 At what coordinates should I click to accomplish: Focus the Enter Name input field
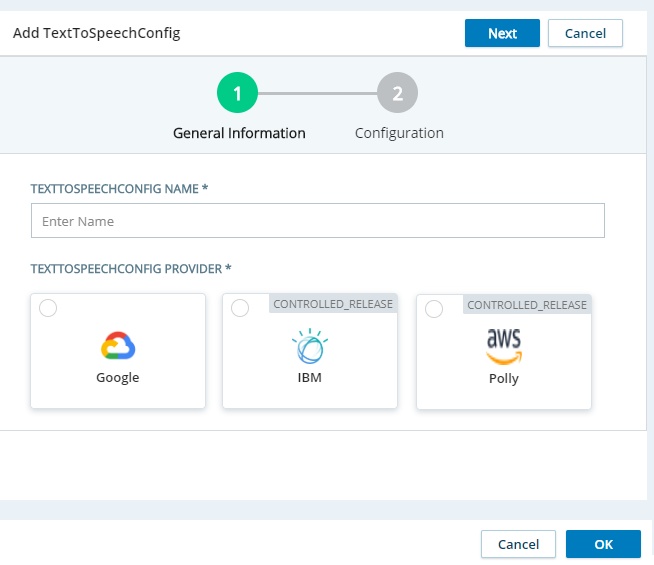(x=318, y=221)
